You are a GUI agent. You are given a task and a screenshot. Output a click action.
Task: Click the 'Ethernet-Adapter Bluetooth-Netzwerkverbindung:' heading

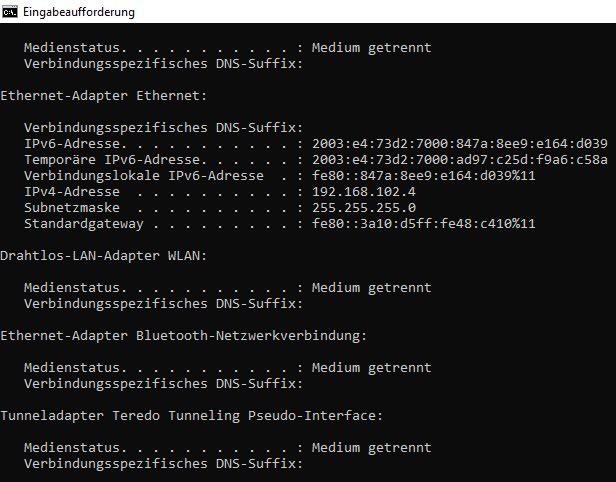coord(184,336)
